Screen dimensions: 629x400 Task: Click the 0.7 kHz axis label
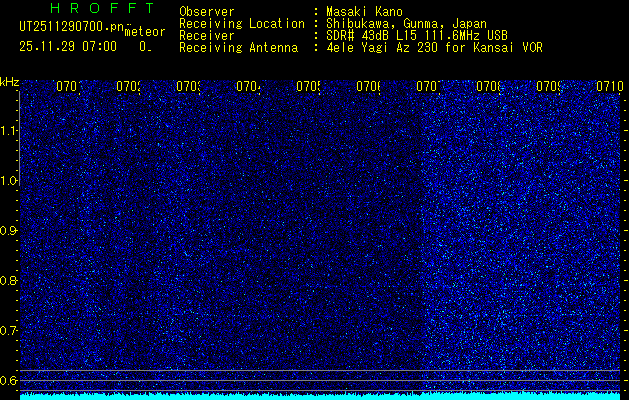(9, 331)
